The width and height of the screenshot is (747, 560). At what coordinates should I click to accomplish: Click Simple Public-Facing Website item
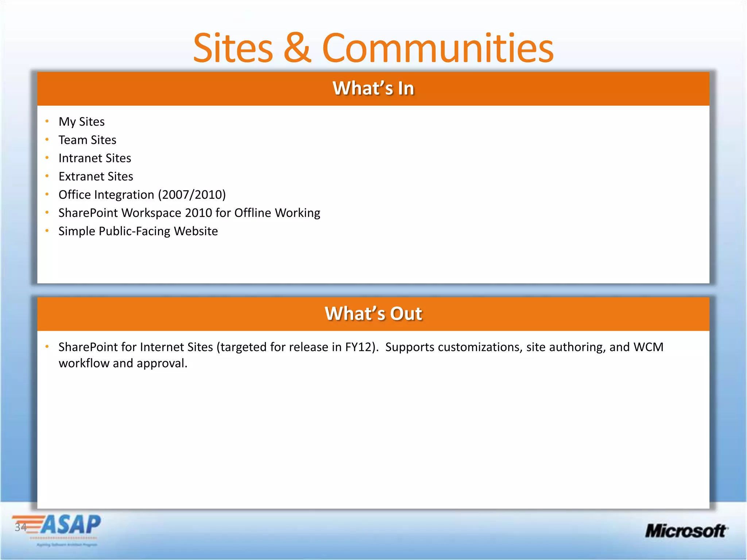[138, 231]
